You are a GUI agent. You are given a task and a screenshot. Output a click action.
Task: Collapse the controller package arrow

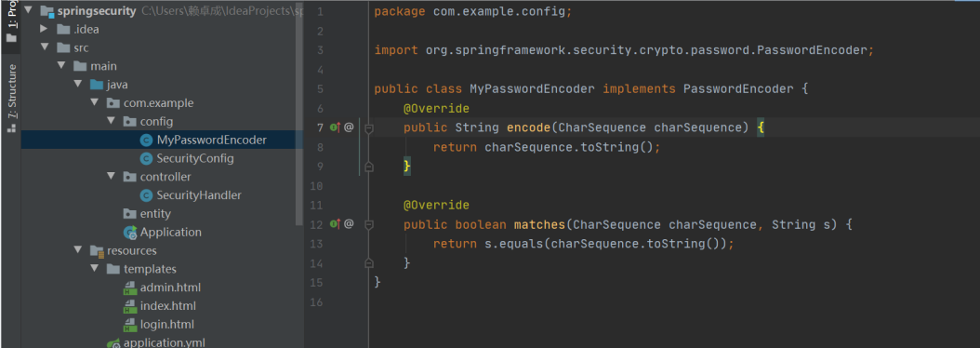(x=112, y=177)
